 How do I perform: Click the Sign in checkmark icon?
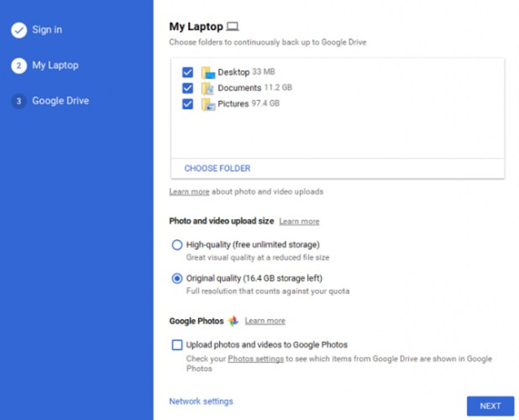pos(19,30)
